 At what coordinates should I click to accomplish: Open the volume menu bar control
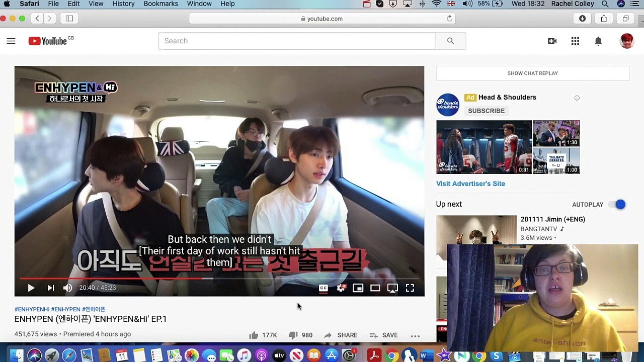pos(467,4)
